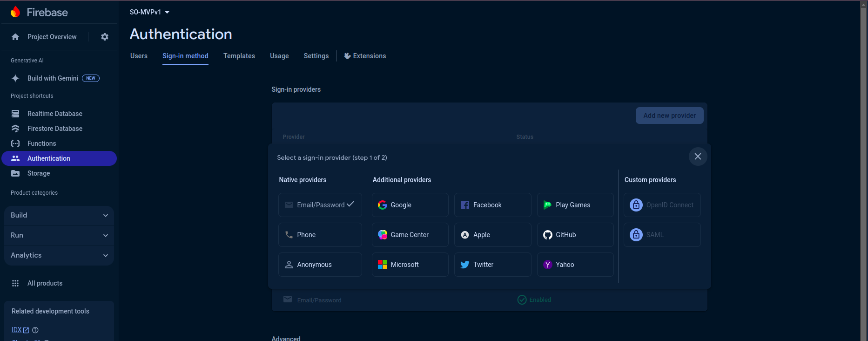
Task: Choose the Game Center provider icon
Action: tap(383, 235)
